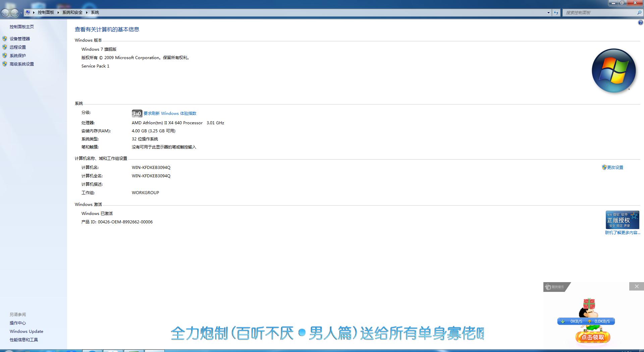The width and height of the screenshot is (644, 352).
Task: Click the shield icon beside 高级系统设置
Action: click(5, 64)
